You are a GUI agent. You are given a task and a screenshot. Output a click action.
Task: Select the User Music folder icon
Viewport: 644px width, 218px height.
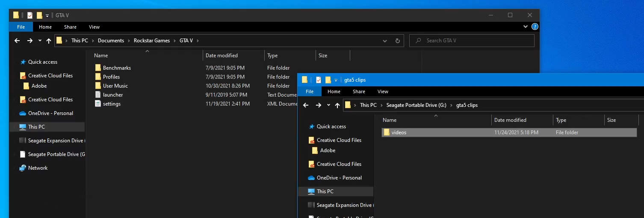(x=98, y=86)
